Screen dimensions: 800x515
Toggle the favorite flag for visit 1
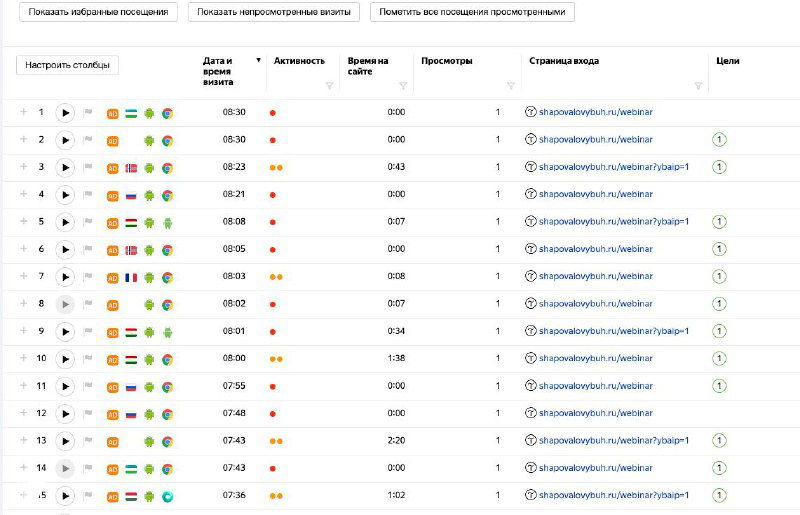coord(88,113)
